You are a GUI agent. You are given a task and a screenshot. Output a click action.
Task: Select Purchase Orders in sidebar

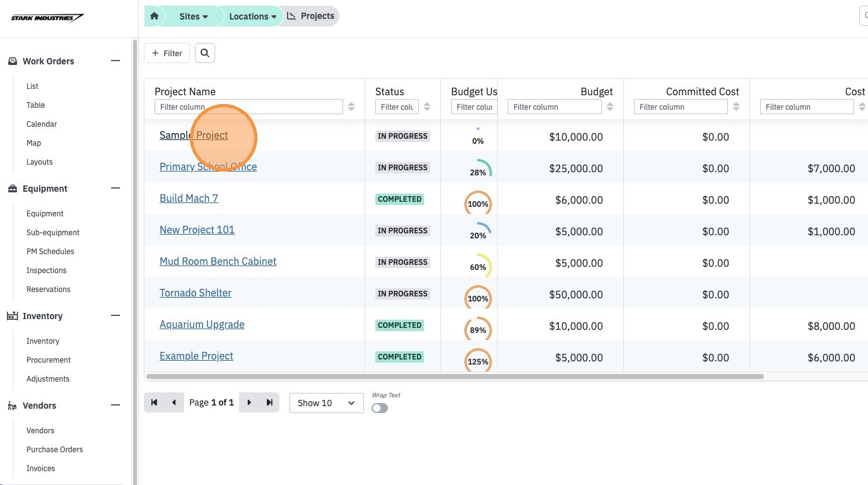click(55, 450)
